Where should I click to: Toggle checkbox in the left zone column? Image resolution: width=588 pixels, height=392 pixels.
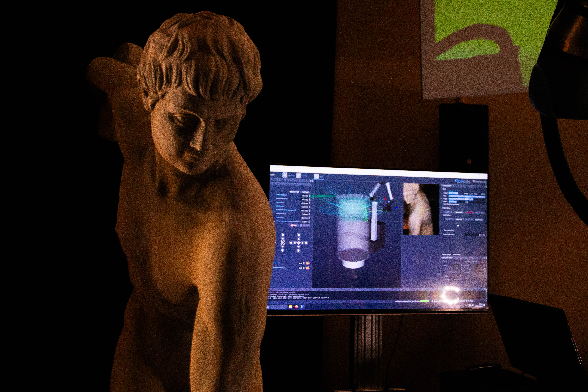click(x=444, y=272)
